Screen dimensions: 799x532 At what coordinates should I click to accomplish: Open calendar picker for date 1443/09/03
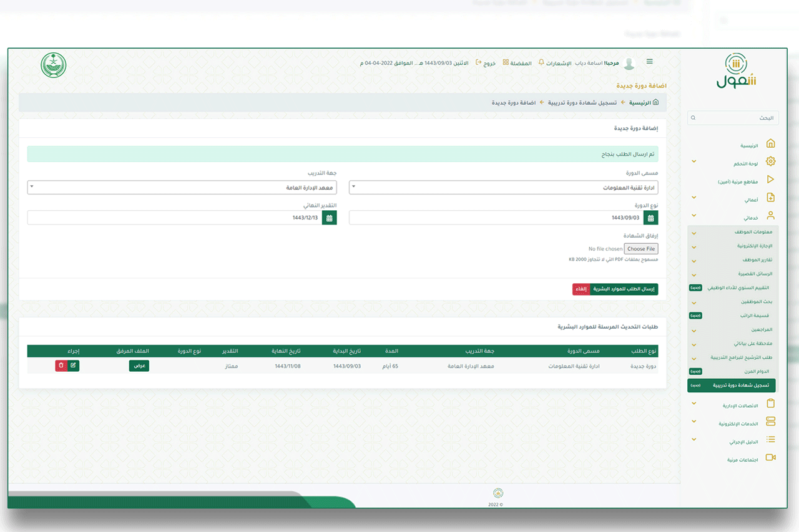click(651, 218)
